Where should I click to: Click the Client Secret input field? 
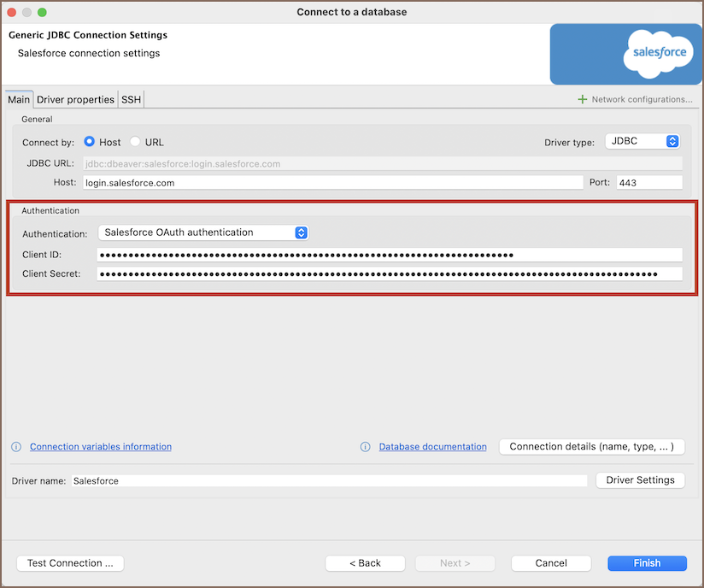(390, 274)
